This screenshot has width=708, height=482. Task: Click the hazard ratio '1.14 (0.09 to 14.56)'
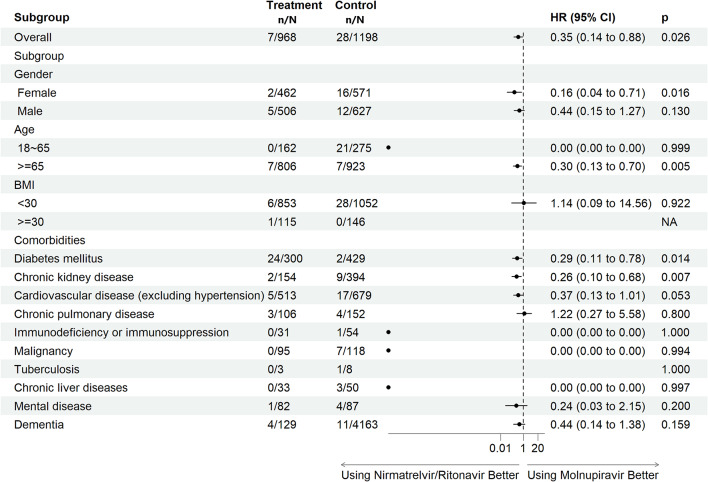[x=601, y=203]
